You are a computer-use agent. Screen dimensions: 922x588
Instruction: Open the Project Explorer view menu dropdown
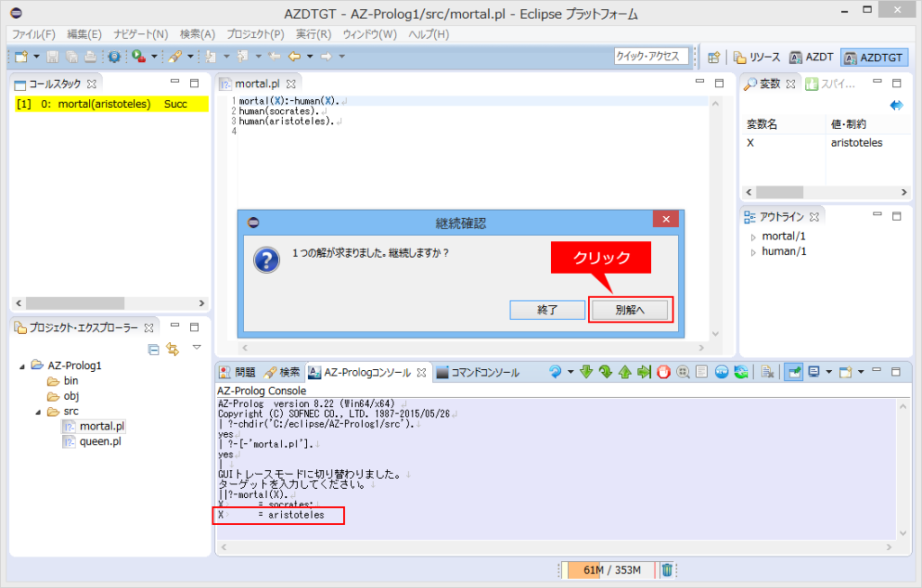[196, 348]
